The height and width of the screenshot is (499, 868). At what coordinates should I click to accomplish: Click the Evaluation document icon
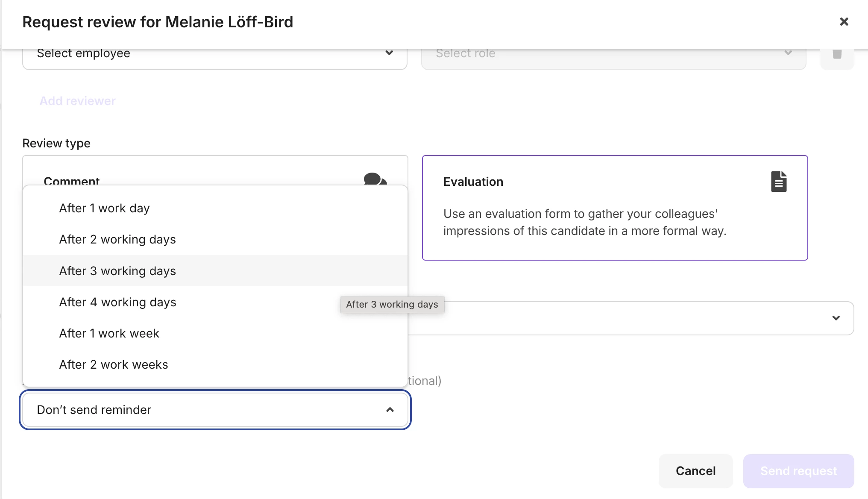(x=778, y=182)
